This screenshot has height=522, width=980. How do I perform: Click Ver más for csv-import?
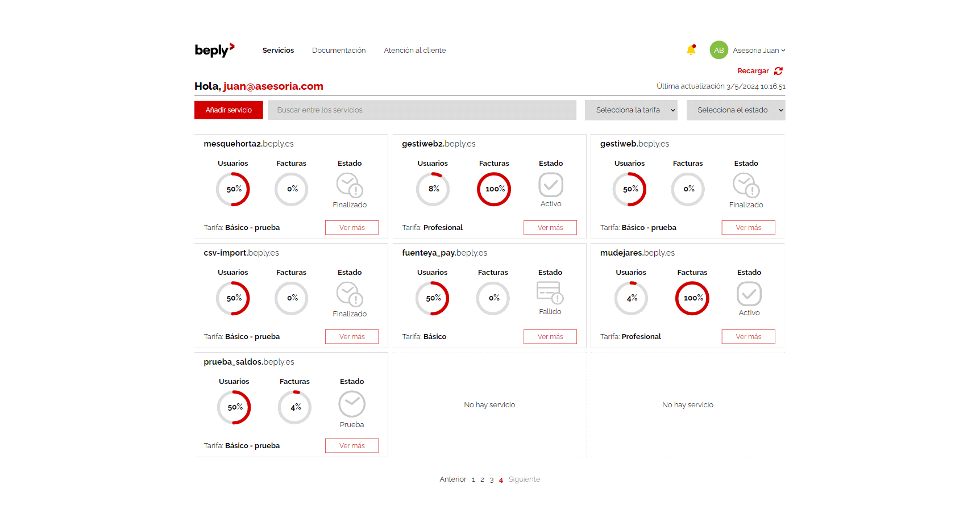[352, 337]
